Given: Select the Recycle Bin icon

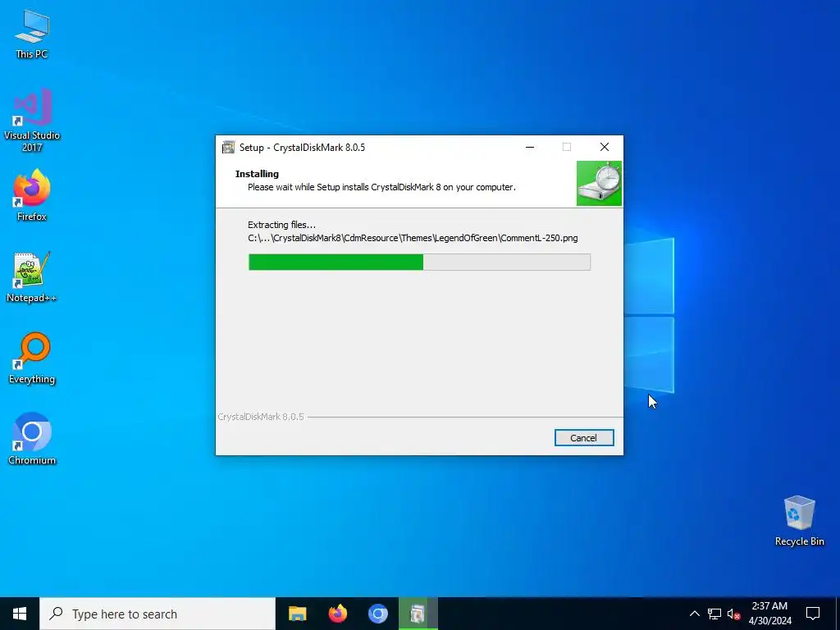Looking at the screenshot, I should (799, 521).
